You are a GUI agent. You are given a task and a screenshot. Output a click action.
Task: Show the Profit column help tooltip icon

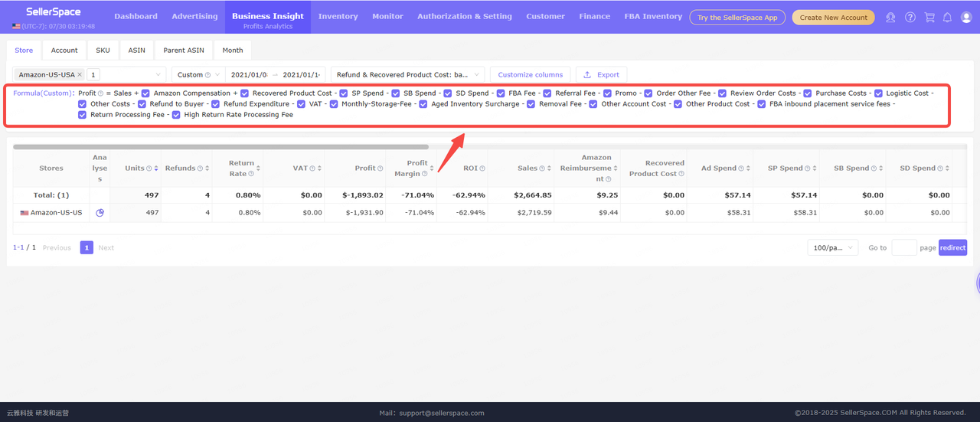tap(381, 168)
